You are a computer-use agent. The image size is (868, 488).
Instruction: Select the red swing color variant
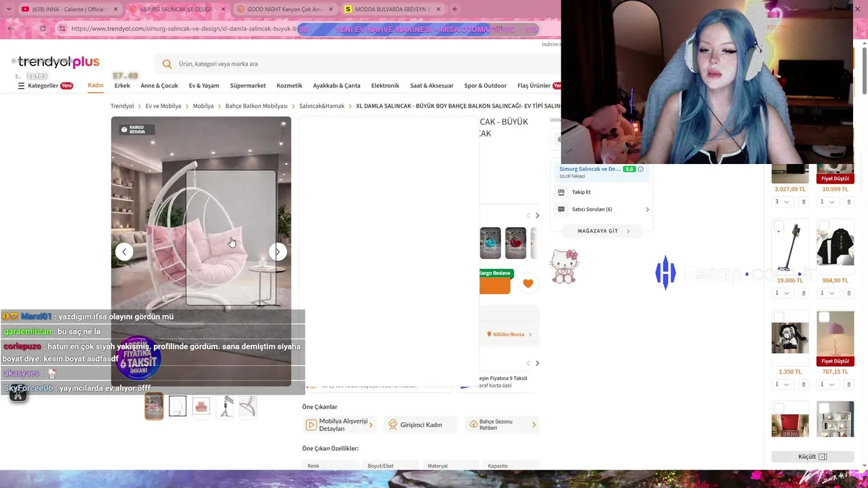point(515,243)
